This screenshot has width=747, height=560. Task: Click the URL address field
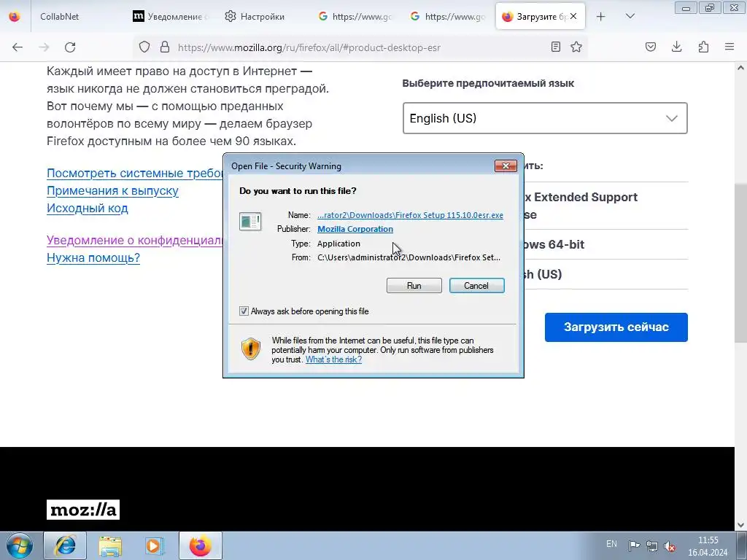(x=360, y=47)
